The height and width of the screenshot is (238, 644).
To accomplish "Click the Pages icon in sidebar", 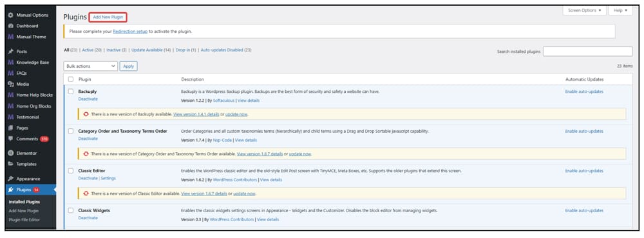I will point(11,128).
